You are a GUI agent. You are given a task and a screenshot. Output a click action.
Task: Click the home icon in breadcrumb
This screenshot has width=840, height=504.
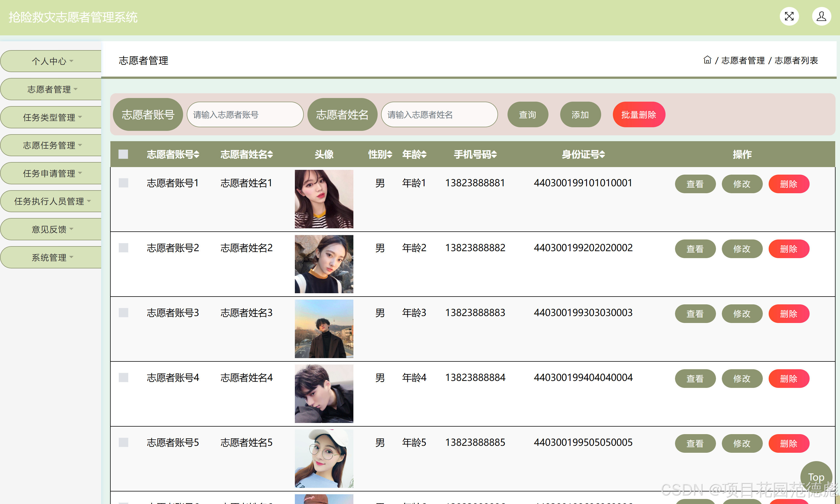[x=707, y=60]
